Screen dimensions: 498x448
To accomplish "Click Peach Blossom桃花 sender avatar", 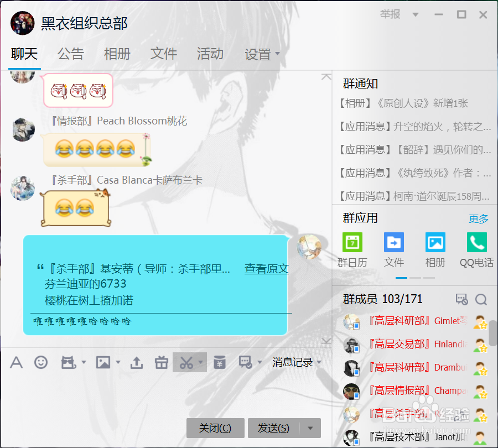I will pos(23,129).
